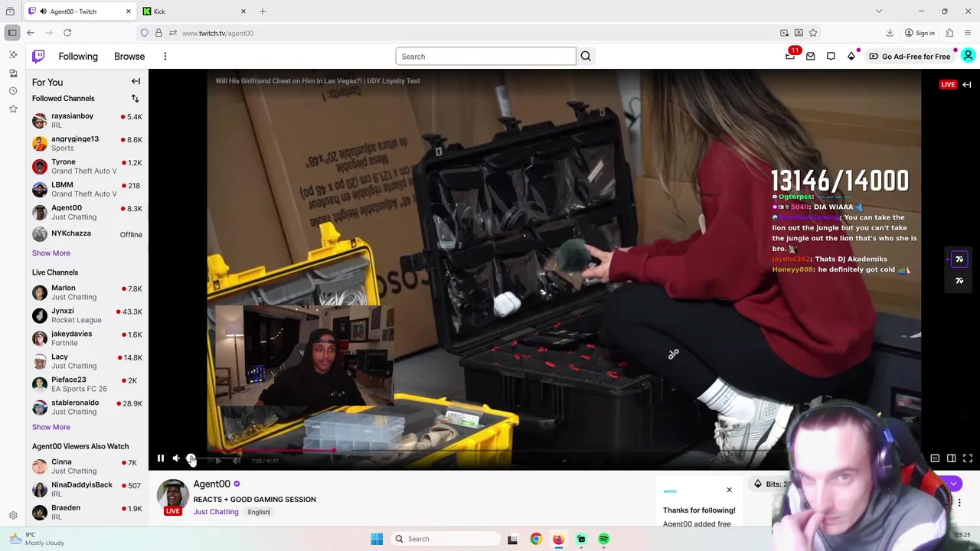Open the Twitch home logo

(38, 56)
